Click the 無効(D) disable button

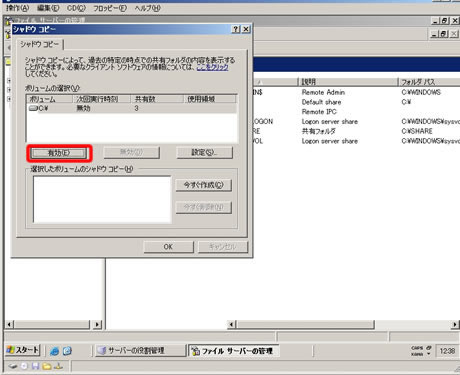point(132,152)
